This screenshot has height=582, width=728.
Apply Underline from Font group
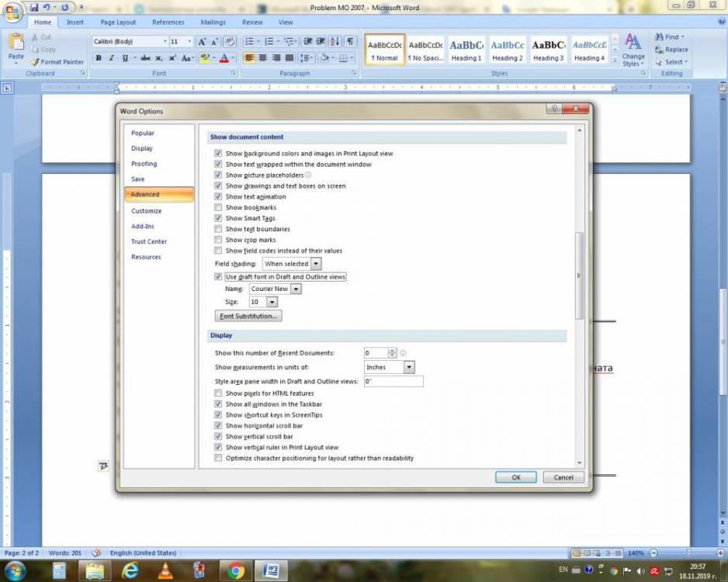click(x=125, y=58)
